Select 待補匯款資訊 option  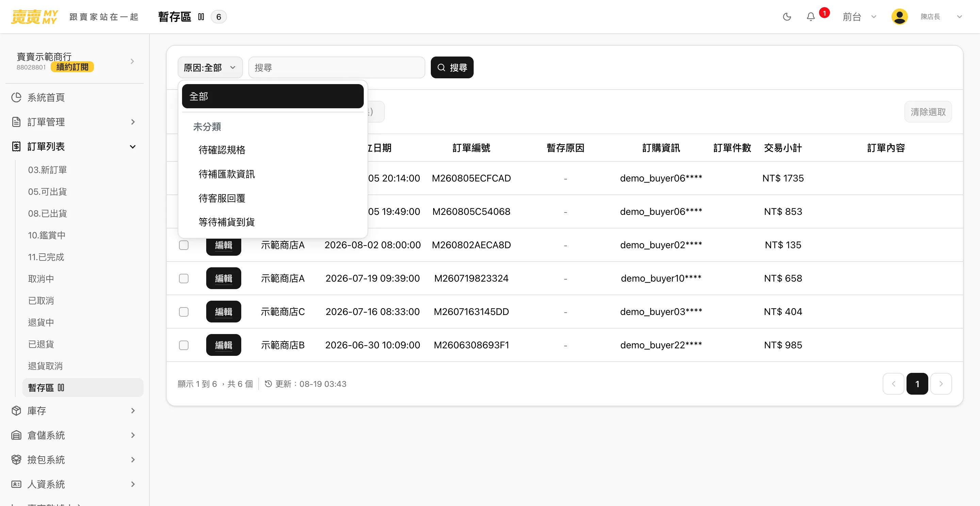pyautogui.click(x=273, y=174)
